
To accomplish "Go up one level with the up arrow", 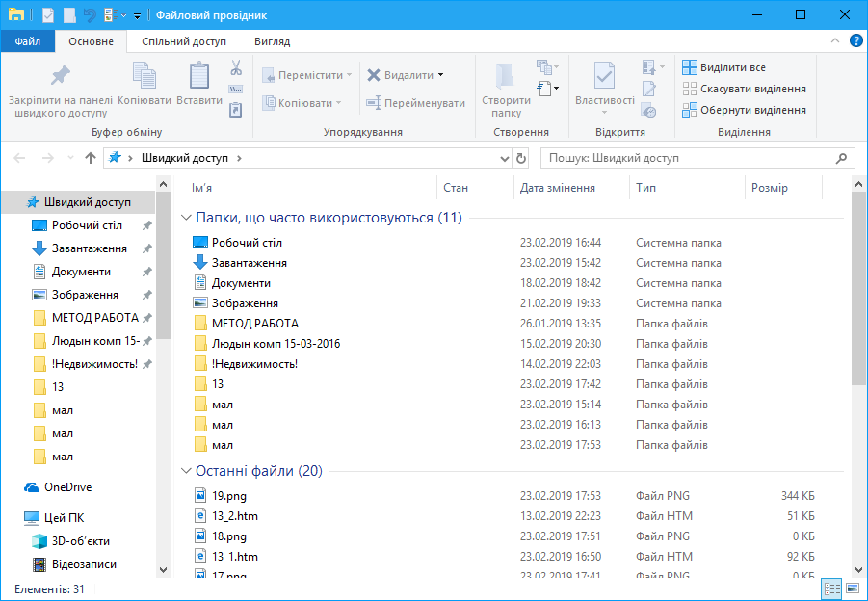I will click(91, 158).
